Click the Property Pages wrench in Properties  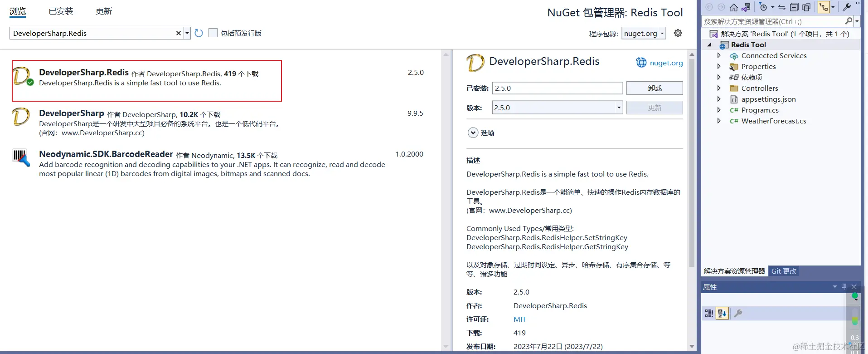pyautogui.click(x=738, y=313)
